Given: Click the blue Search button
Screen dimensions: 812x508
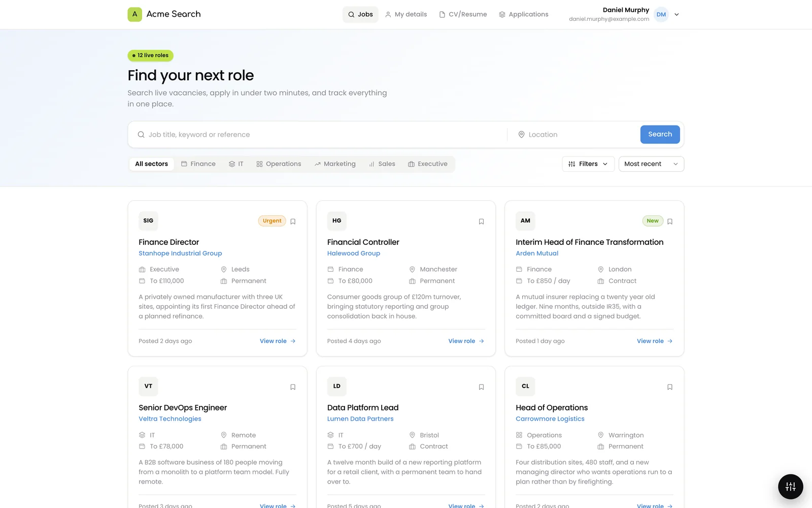Looking at the screenshot, I should (660, 135).
